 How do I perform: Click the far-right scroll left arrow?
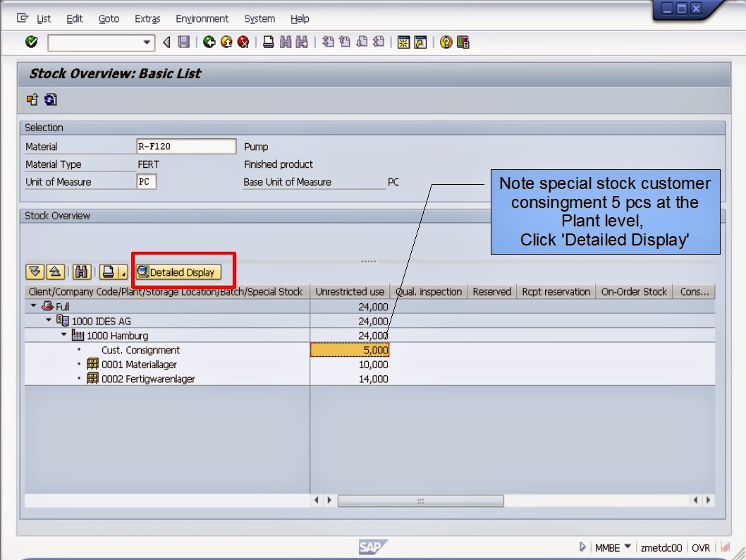pos(695,500)
